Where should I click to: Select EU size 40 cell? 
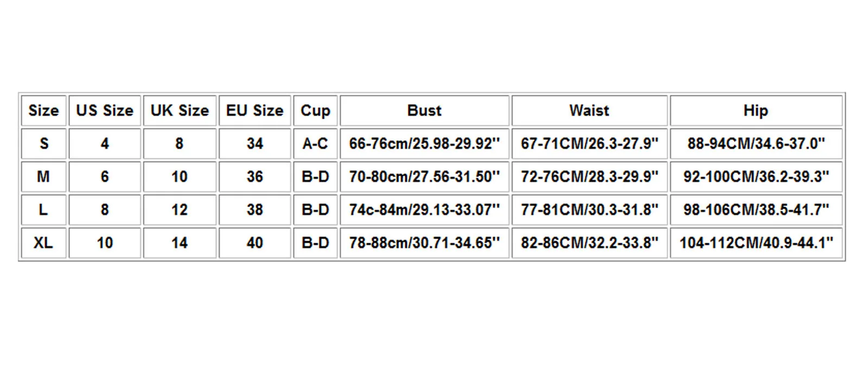pos(254,243)
